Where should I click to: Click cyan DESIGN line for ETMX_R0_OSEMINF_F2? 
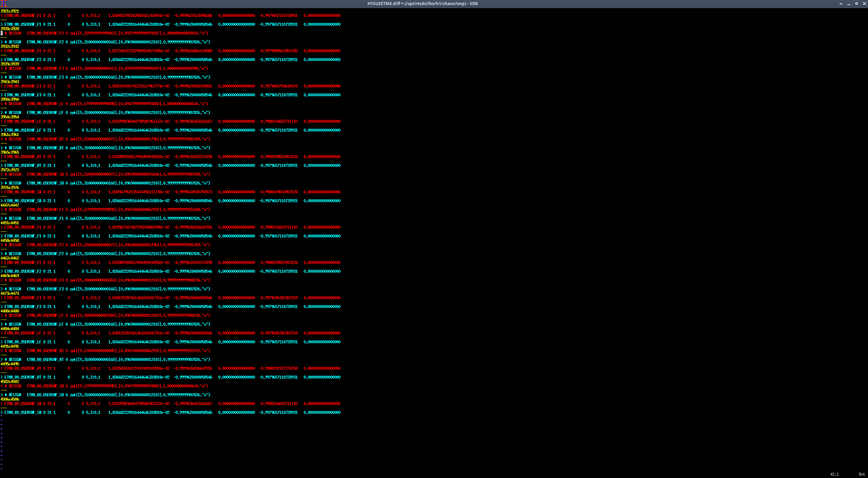105,254
